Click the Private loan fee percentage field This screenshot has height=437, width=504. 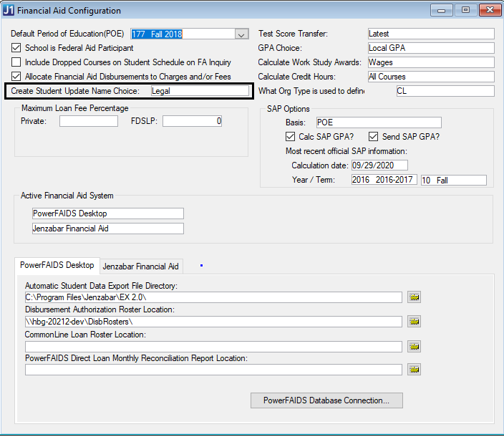pos(89,122)
